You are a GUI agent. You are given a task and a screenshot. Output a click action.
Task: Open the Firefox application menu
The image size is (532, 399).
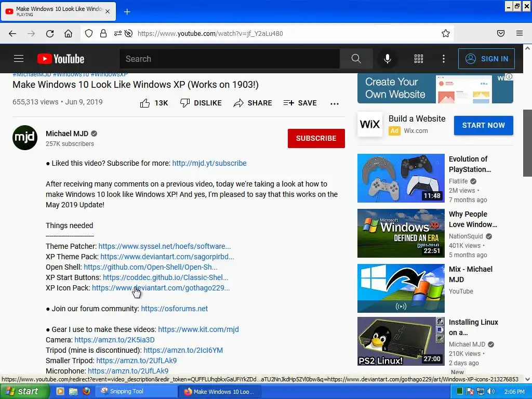pyautogui.click(x=520, y=33)
